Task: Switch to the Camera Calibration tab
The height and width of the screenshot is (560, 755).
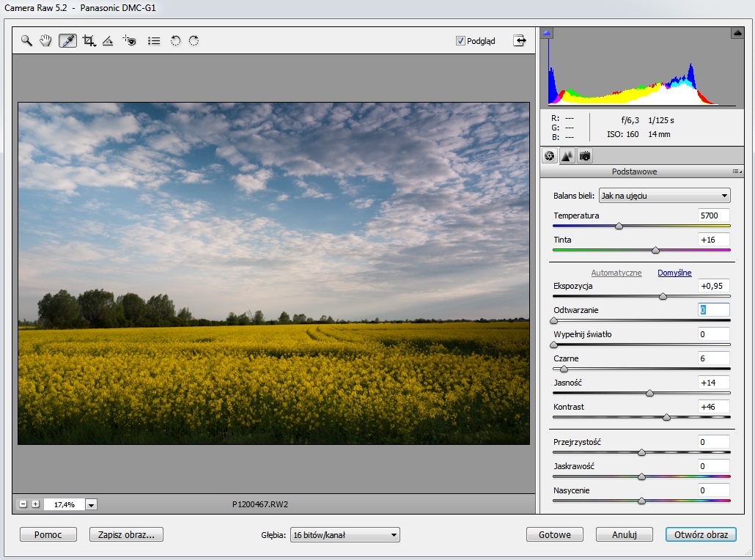Action: [x=585, y=156]
